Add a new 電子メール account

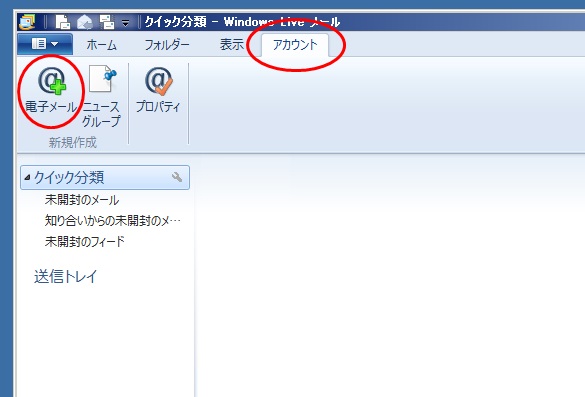51,90
